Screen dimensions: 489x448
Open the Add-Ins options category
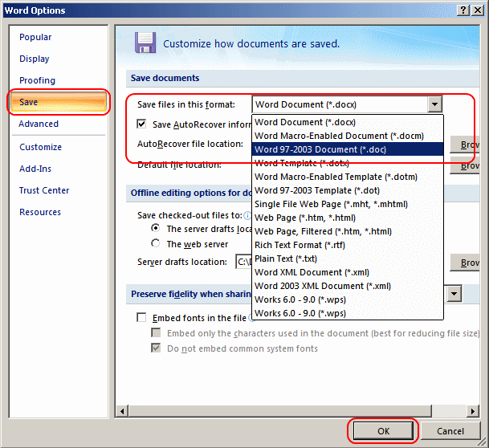(35, 169)
